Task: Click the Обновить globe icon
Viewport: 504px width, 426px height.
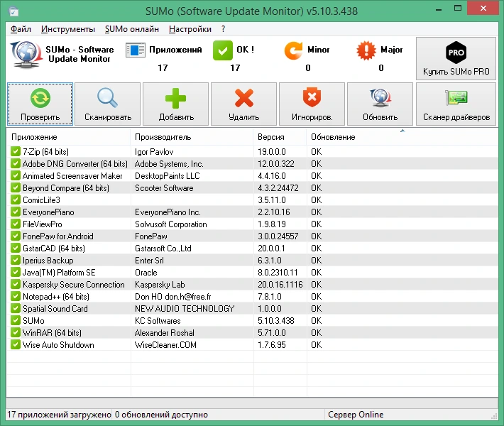Action: pyautogui.click(x=380, y=98)
